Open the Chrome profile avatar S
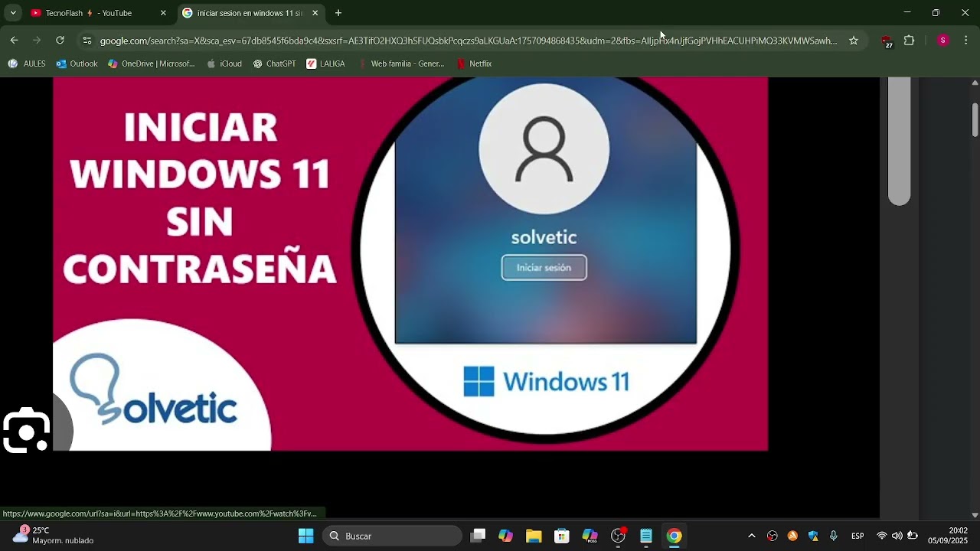The height and width of the screenshot is (551, 980). (942, 41)
